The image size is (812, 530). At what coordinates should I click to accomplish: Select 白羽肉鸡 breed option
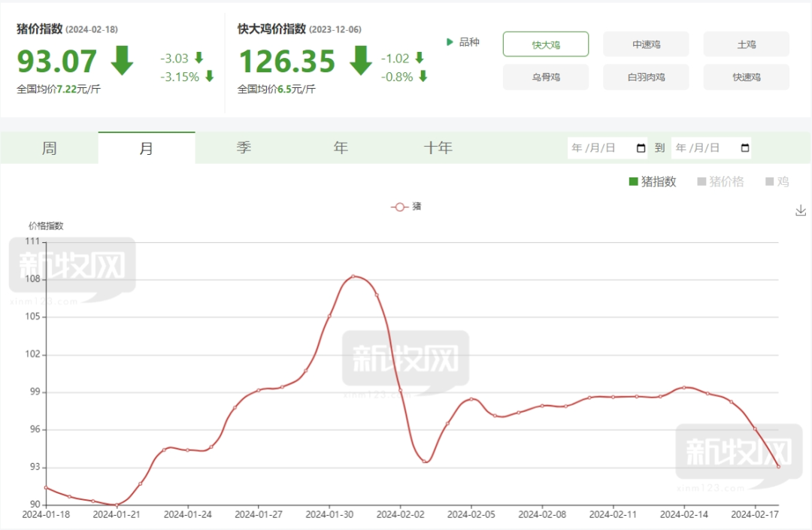coord(646,77)
